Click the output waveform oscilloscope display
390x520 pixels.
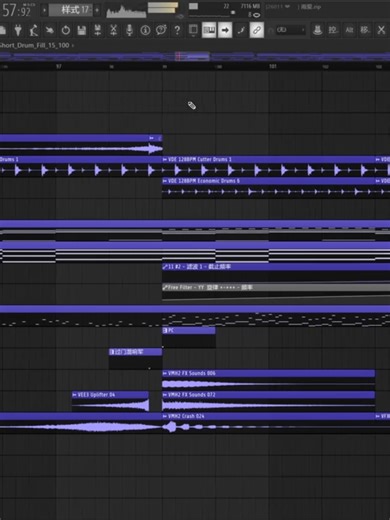126,11
